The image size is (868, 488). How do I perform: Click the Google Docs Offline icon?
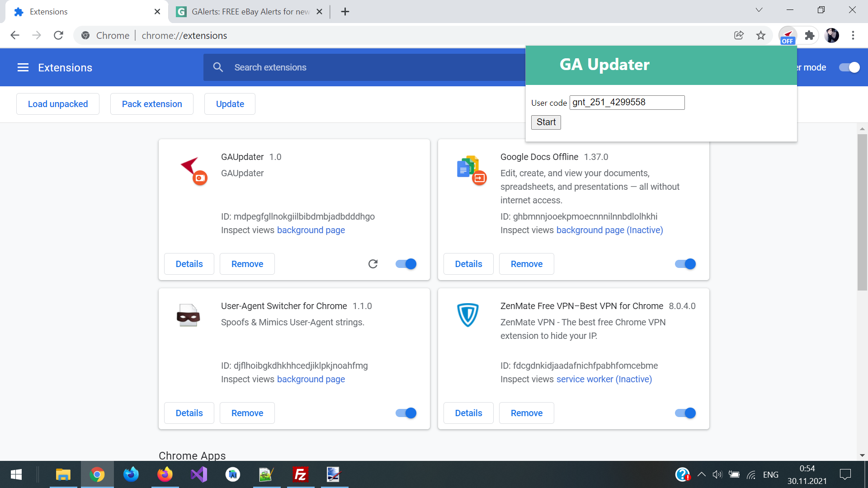click(x=472, y=170)
